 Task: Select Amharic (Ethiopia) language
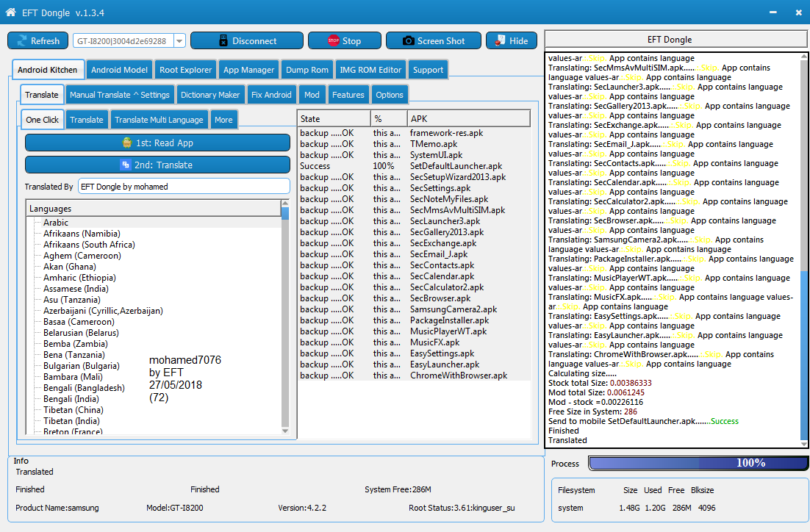(79, 278)
